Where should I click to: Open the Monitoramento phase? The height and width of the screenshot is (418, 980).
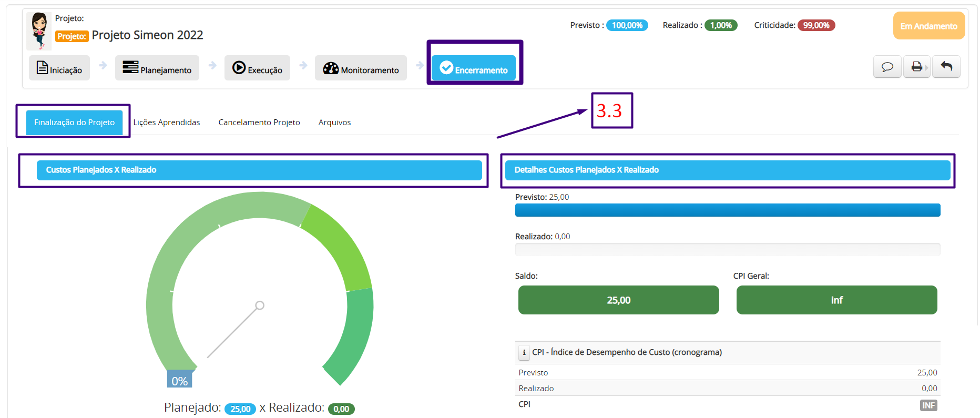point(361,68)
